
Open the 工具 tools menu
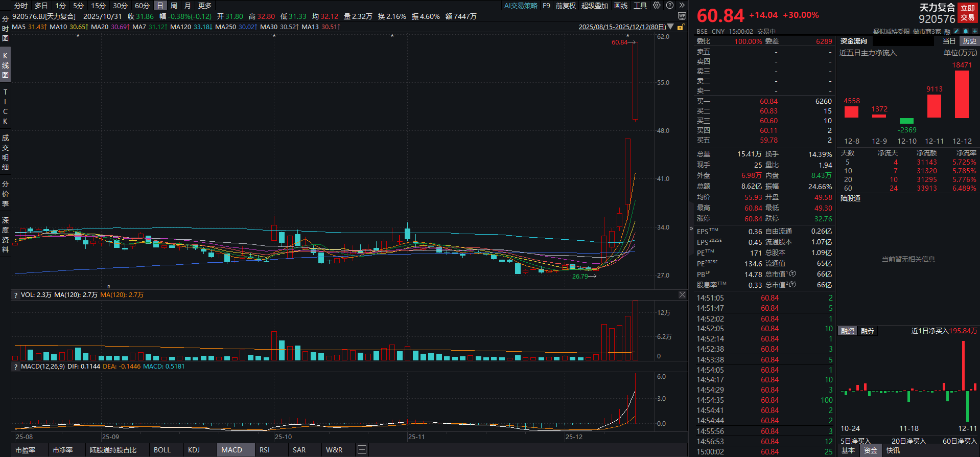point(640,6)
